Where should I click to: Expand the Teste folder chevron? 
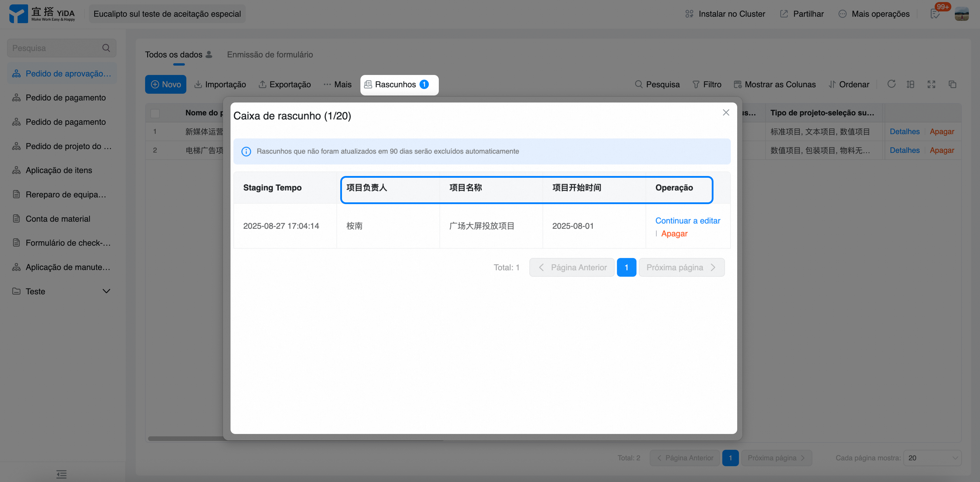[106, 291]
